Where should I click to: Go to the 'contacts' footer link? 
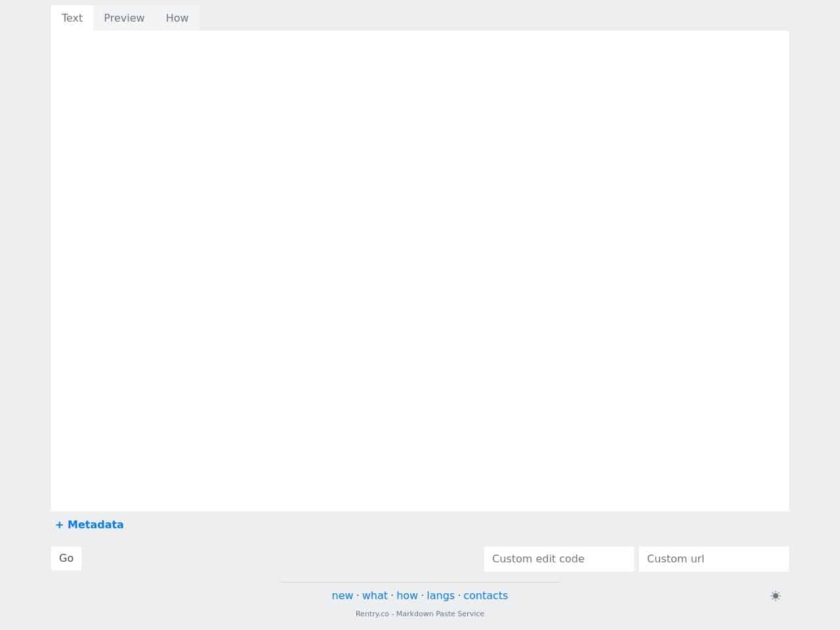tap(486, 595)
